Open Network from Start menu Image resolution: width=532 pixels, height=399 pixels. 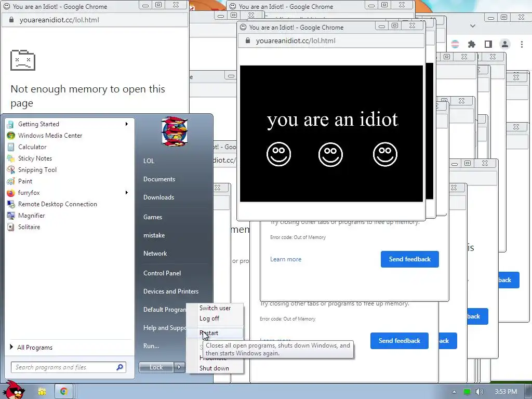[x=155, y=254]
